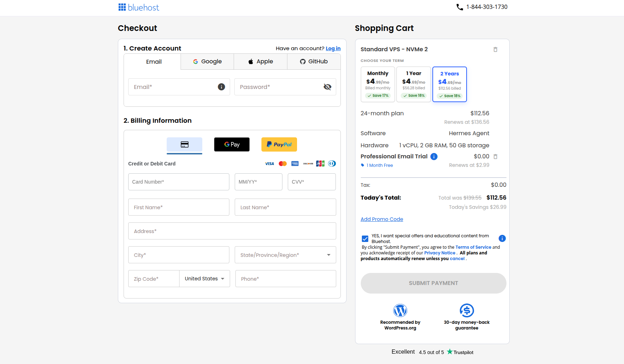Open the State/Province/Region dropdown
This screenshot has height=364, width=624.
[285, 255]
